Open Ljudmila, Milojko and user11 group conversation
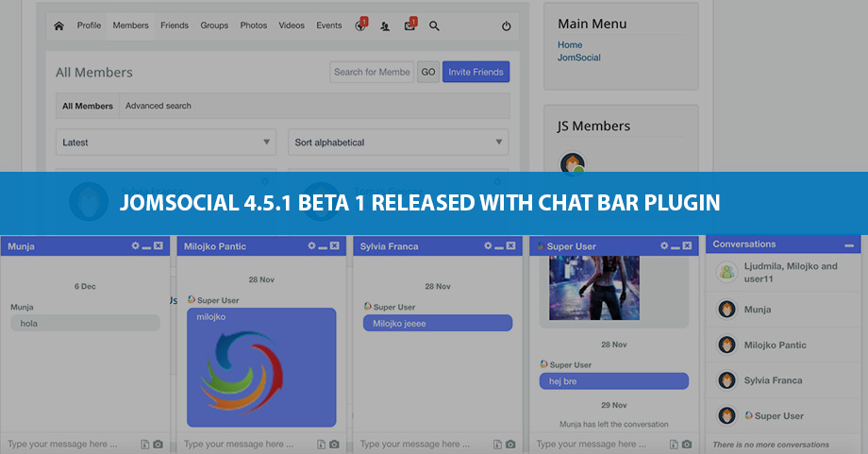This screenshot has width=868, height=454. click(783, 273)
